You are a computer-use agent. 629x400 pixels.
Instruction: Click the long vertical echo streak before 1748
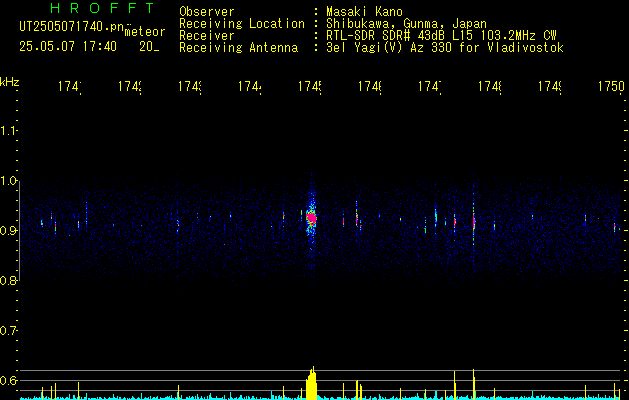[x=474, y=219]
